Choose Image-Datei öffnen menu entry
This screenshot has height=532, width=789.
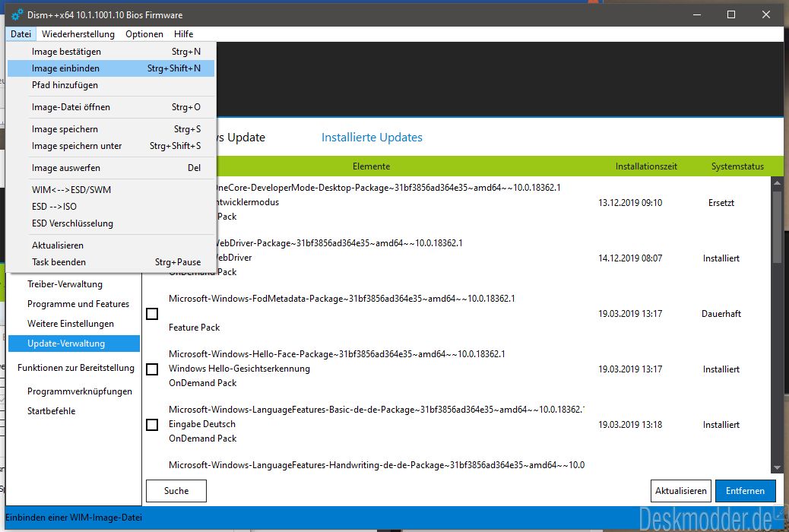click(111, 107)
